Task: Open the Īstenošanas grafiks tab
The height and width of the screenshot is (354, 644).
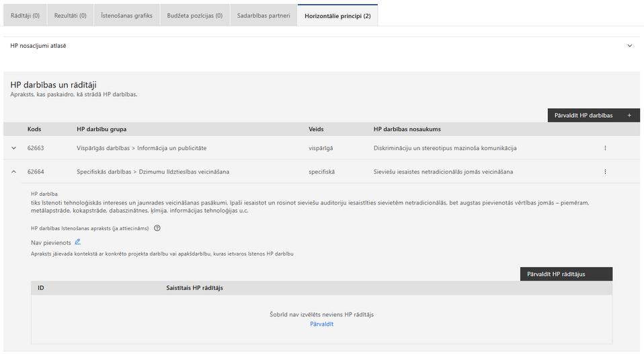Action: coord(126,15)
